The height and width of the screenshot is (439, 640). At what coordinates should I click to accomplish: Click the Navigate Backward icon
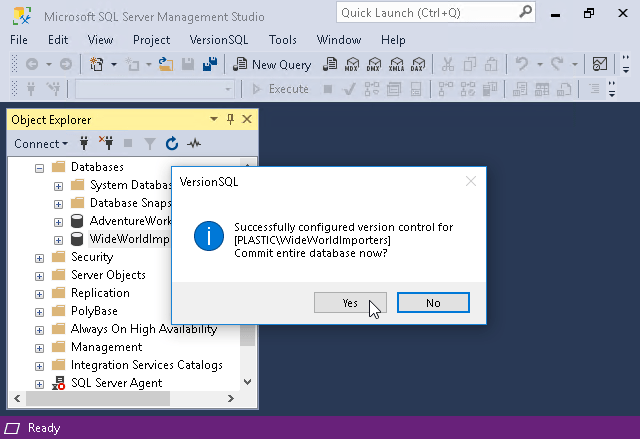click(x=32, y=64)
